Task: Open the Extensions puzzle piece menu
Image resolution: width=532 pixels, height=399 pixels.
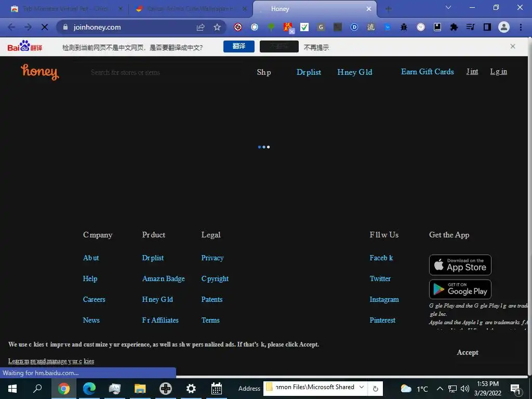Action: point(454,27)
